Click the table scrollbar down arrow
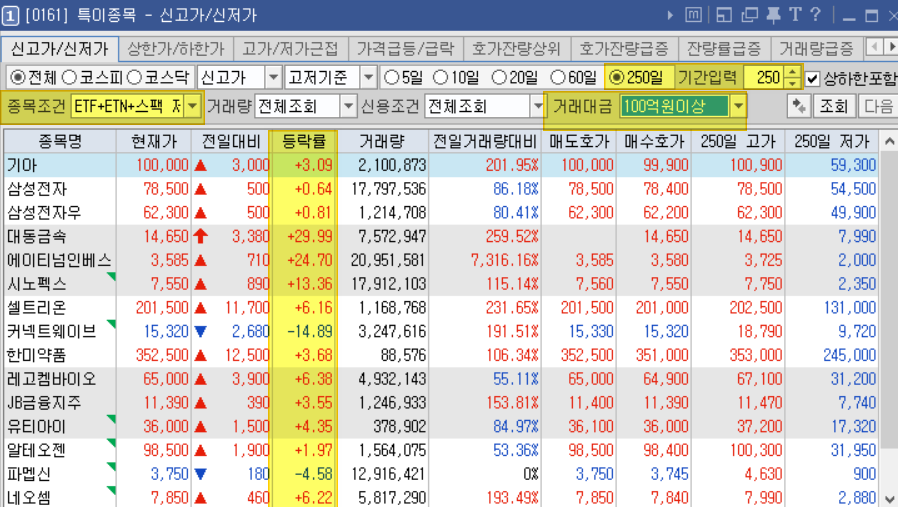 [889, 498]
